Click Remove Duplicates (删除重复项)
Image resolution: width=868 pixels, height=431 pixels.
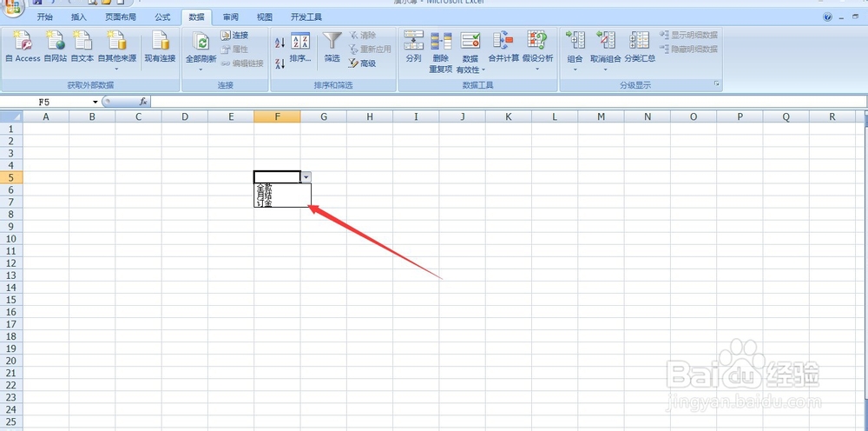click(x=441, y=52)
